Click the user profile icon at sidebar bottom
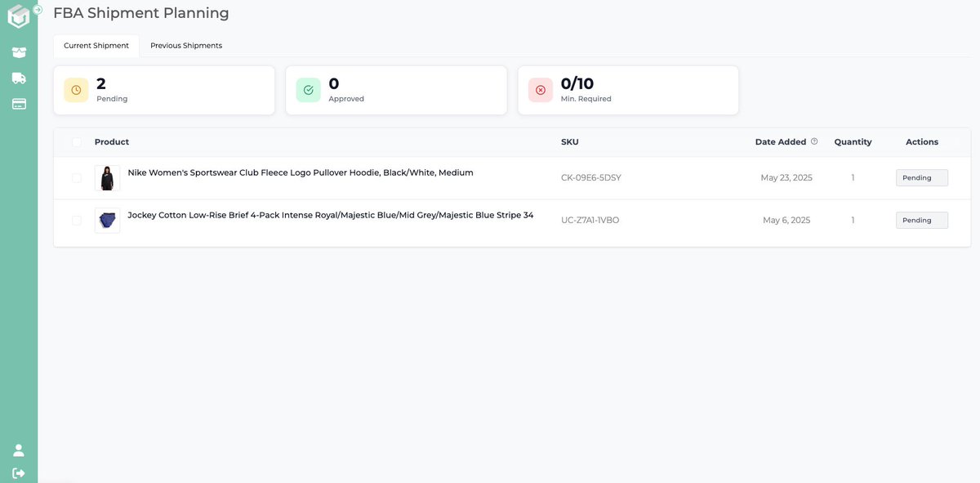The height and width of the screenshot is (483, 980). [x=18, y=449]
